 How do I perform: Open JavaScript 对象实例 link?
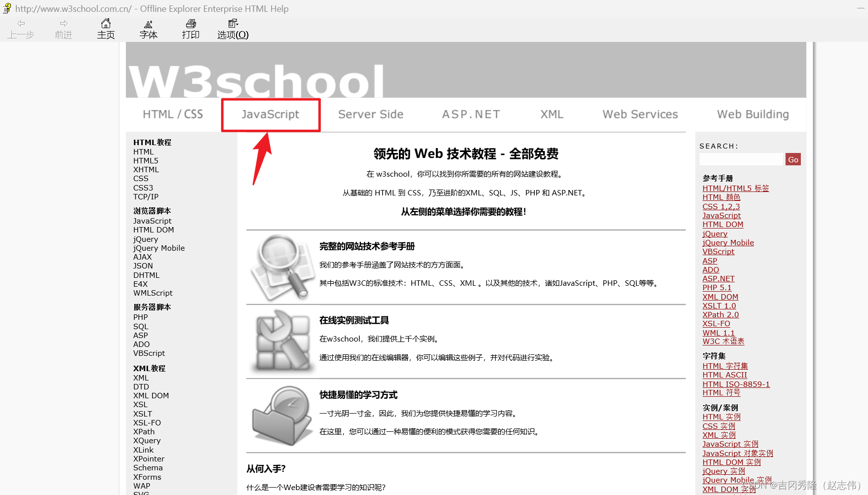[x=738, y=454]
